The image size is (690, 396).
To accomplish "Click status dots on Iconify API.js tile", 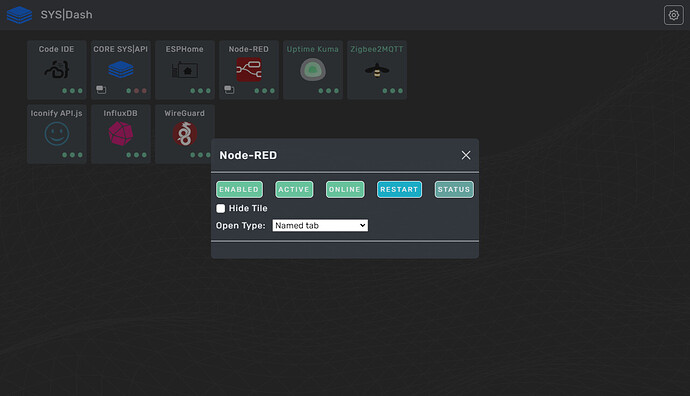I will click(72, 155).
